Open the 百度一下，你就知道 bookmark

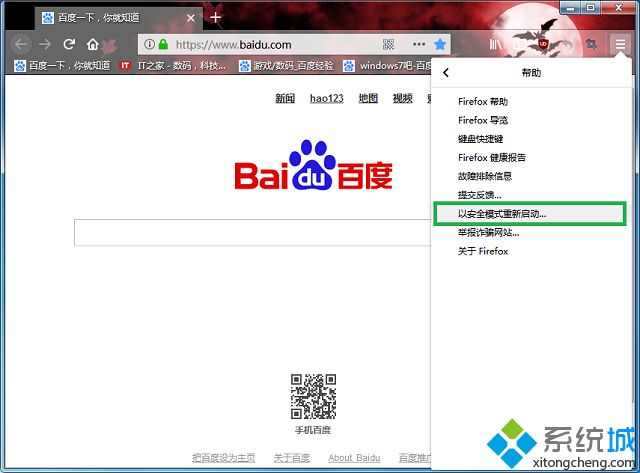62,66
